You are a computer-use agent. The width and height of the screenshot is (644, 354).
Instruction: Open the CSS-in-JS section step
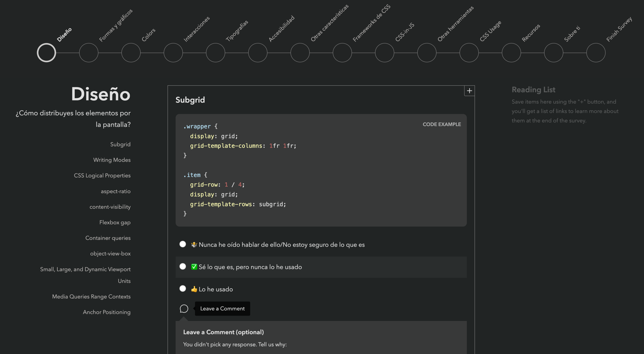click(x=385, y=53)
